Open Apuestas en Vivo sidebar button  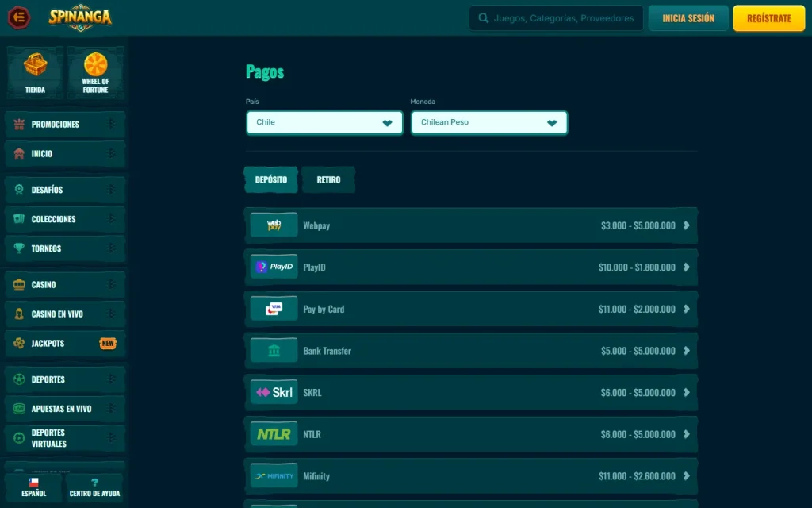pyautogui.click(x=65, y=409)
